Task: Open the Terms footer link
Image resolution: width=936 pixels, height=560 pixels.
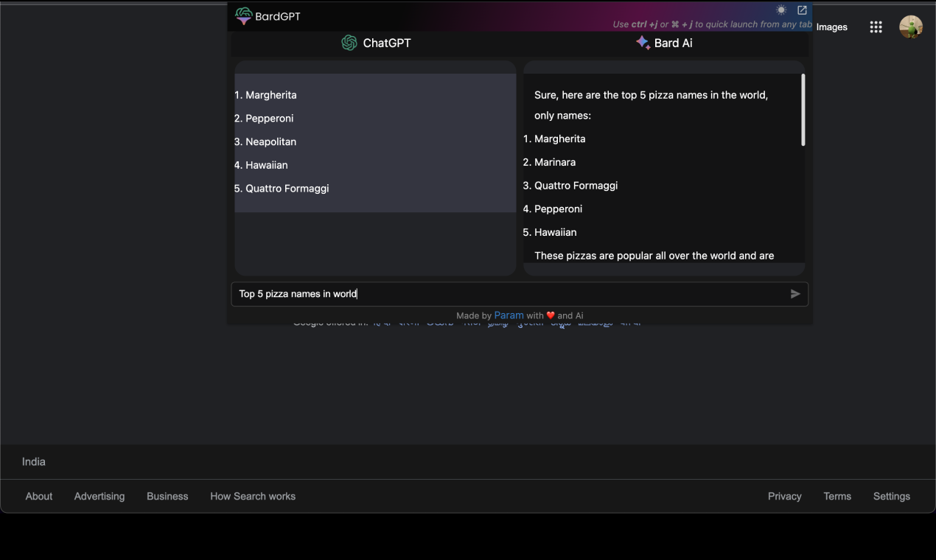Action: point(837,497)
